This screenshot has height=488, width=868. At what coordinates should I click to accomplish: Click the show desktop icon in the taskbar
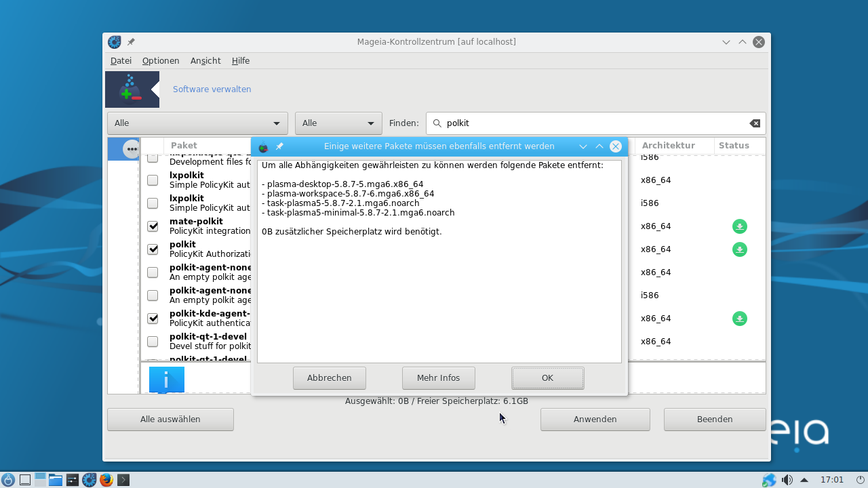(x=25, y=480)
